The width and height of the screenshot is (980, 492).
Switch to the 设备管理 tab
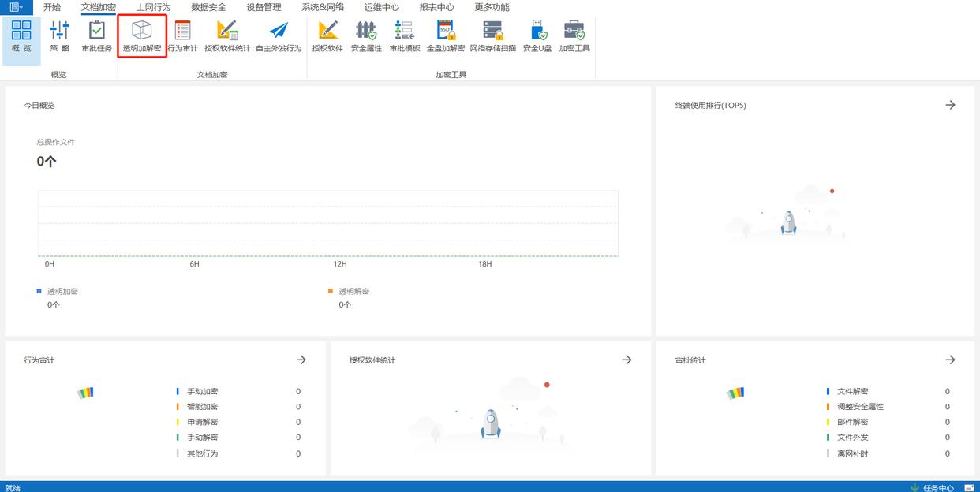point(264,7)
